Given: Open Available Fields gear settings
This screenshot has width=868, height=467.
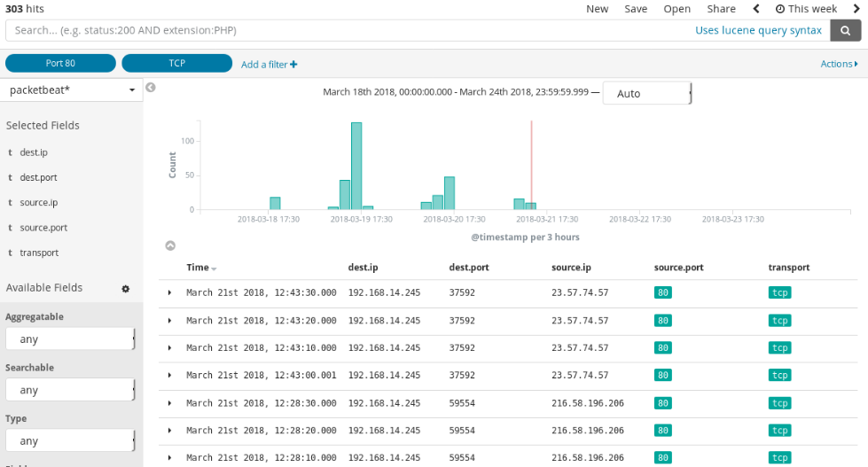Looking at the screenshot, I should pyautogui.click(x=126, y=289).
